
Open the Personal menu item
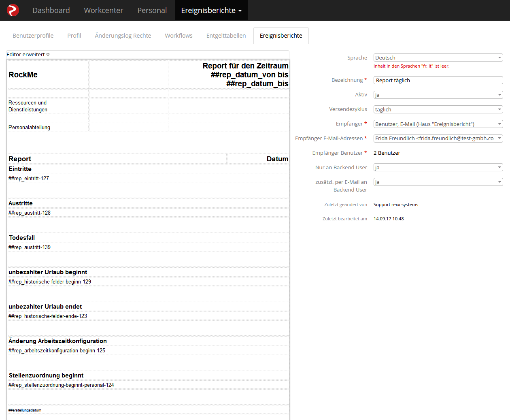152,10
